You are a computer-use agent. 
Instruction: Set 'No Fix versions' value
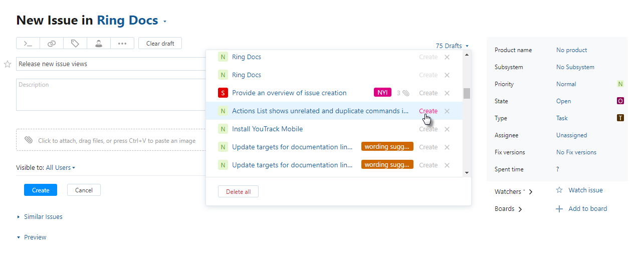click(x=576, y=152)
